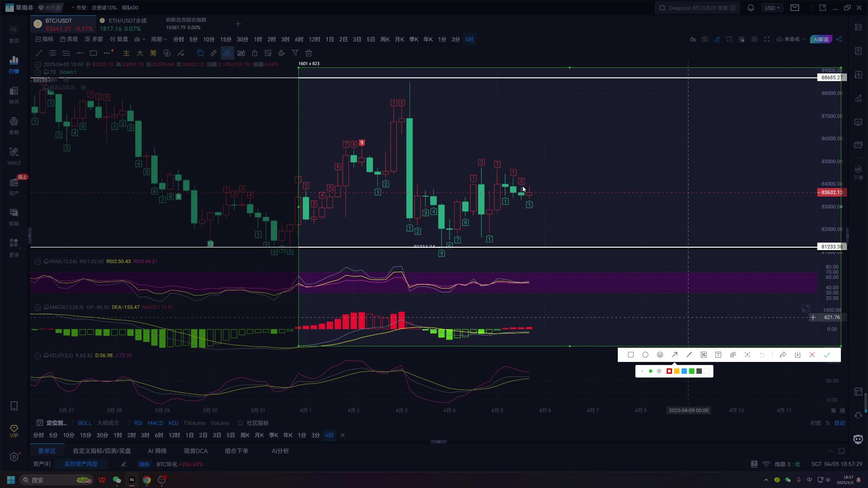The width and height of the screenshot is (868, 488).
Task: Select the trend line drawing tool
Action: [39, 53]
